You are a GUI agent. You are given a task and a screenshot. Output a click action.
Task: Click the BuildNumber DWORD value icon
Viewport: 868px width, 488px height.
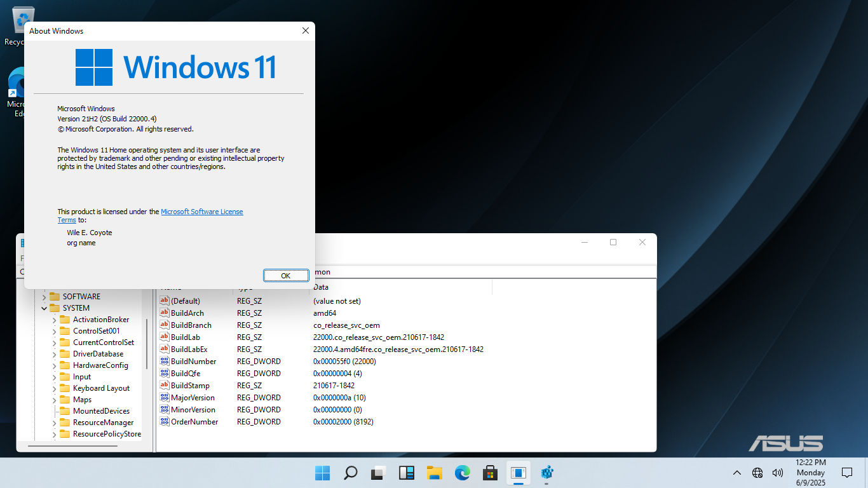tap(165, 362)
